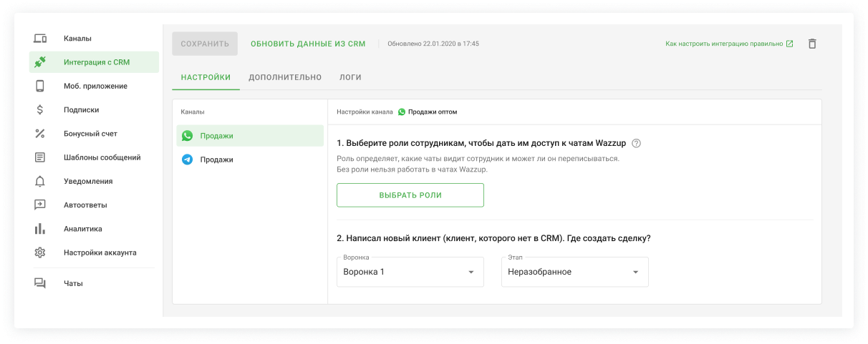This screenshot has width=868, height=344.
Task: Open the Моб. приложение section
Action: click(x=95, y=87)
